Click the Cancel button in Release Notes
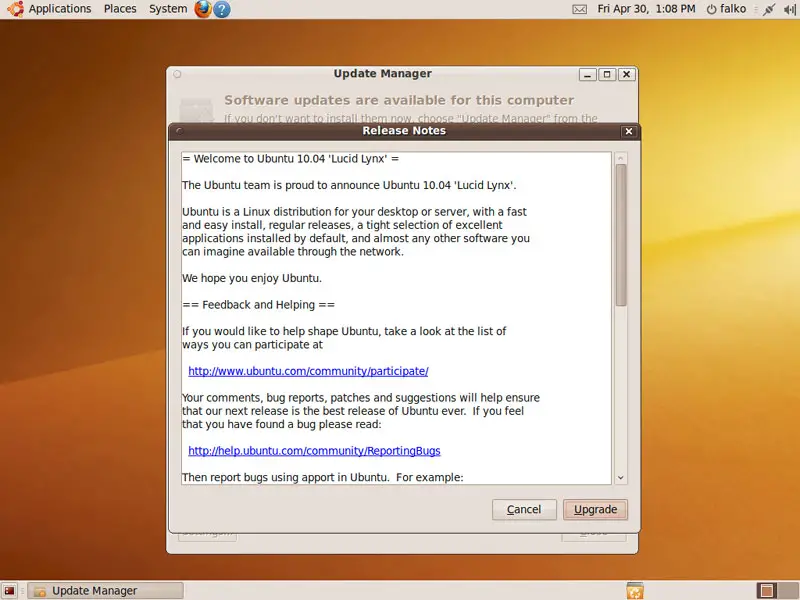Image resolution: width=800 pixels, height=600 pixels. [524, 510]
